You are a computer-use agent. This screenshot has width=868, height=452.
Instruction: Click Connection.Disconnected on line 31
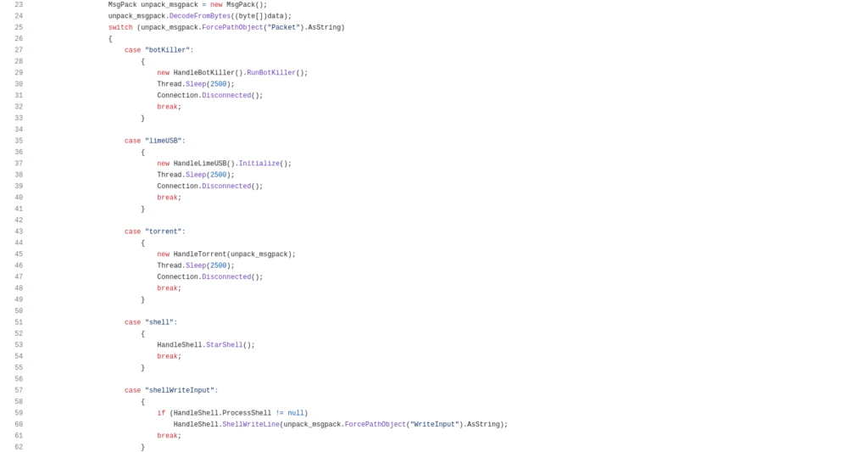[x=203, y=95]
